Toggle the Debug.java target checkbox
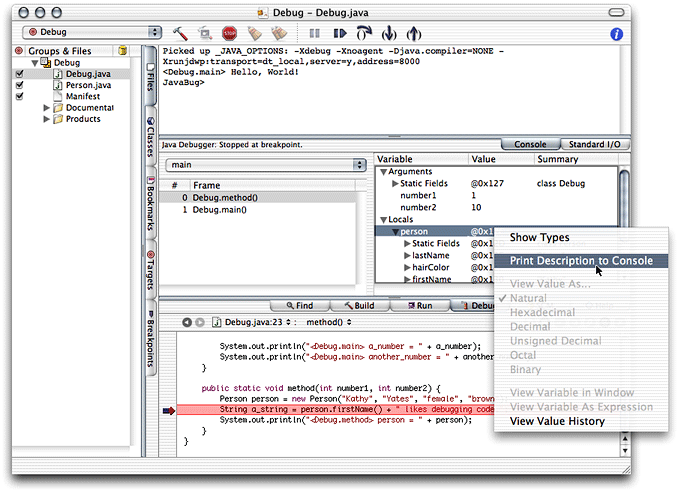Image resolution: width=677 pixels, height=495 pixels. 19,74
